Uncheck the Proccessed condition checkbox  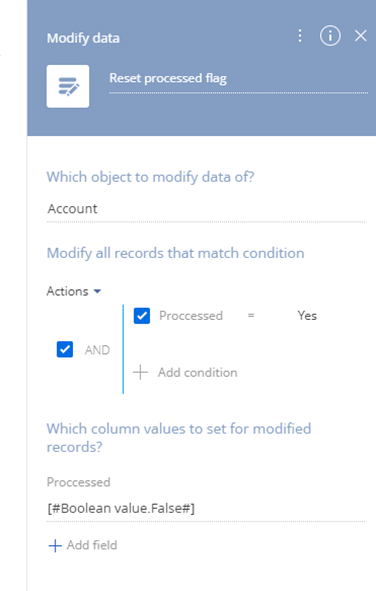[142, 315]
